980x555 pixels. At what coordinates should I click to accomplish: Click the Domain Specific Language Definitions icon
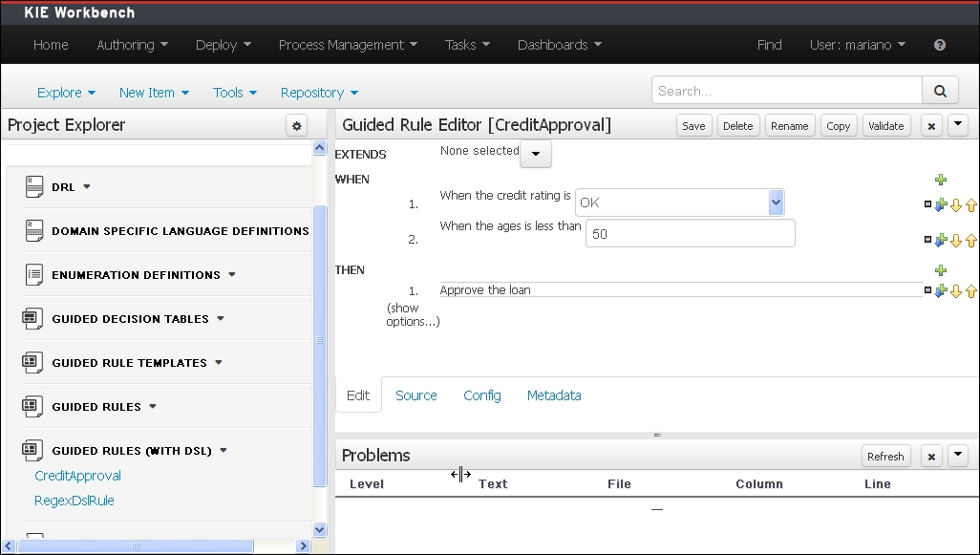click(33, 230)
